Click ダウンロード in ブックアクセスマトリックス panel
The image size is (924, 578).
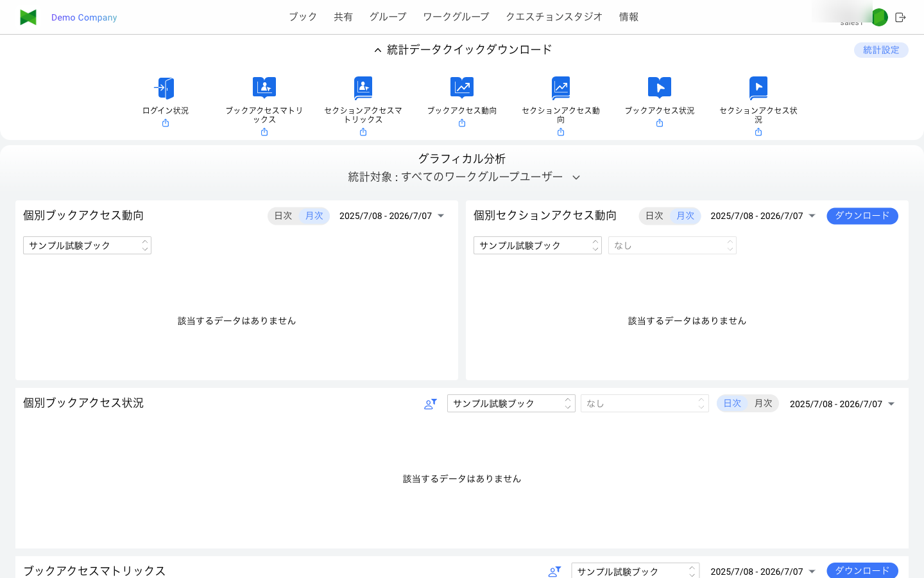[862, 570]
